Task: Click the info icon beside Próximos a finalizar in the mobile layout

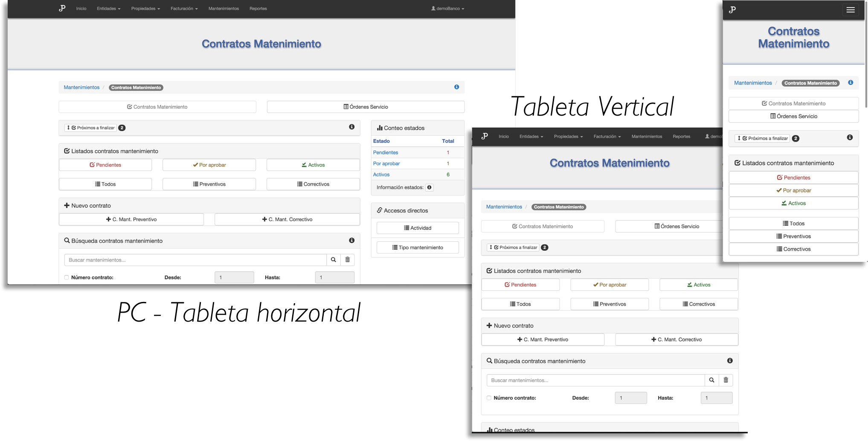Action: (x=849, y=137)
